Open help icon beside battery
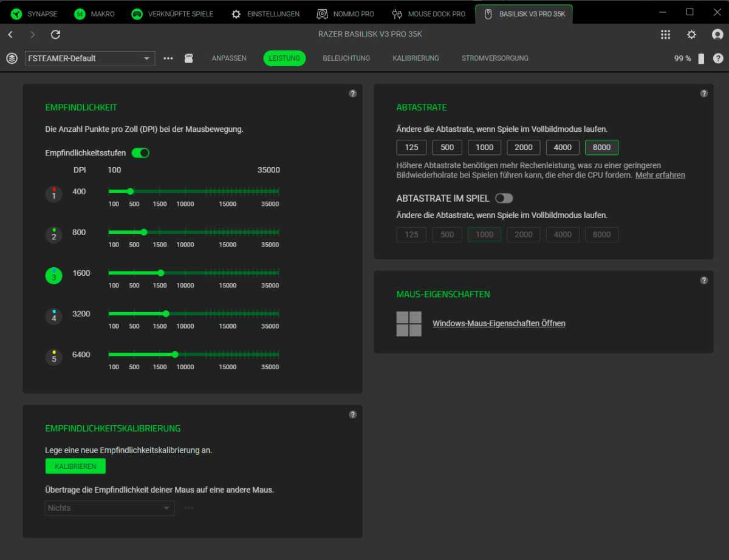 point(718,58)
